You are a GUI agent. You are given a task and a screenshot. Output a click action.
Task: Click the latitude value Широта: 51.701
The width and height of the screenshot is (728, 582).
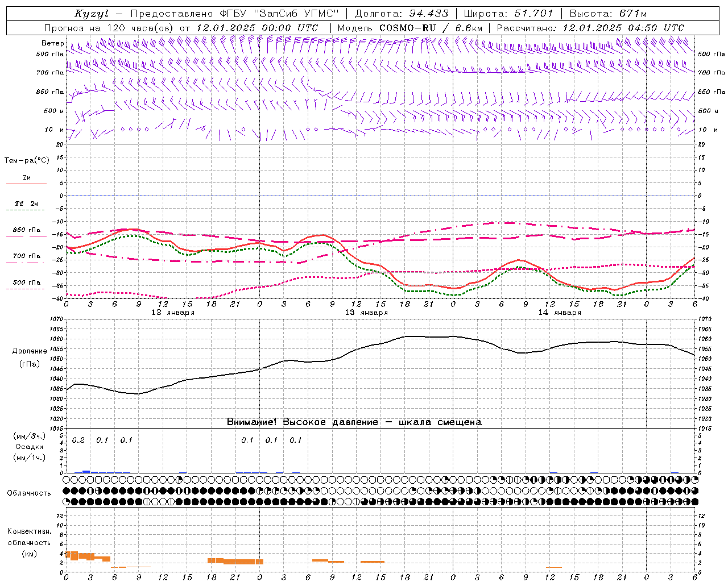[x=508, y=14]
